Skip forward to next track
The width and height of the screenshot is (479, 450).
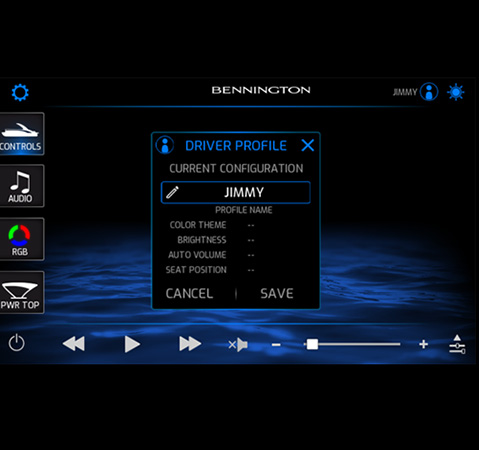[x=190, y=344]
